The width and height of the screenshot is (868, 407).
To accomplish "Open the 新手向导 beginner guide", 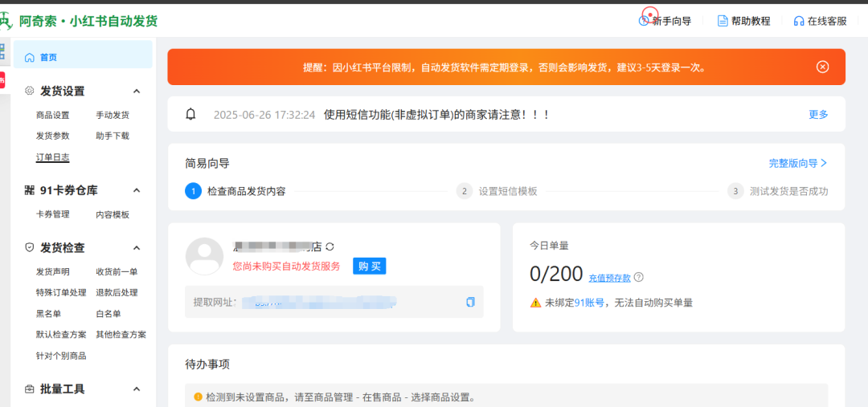I will click(x=665, y=21).
